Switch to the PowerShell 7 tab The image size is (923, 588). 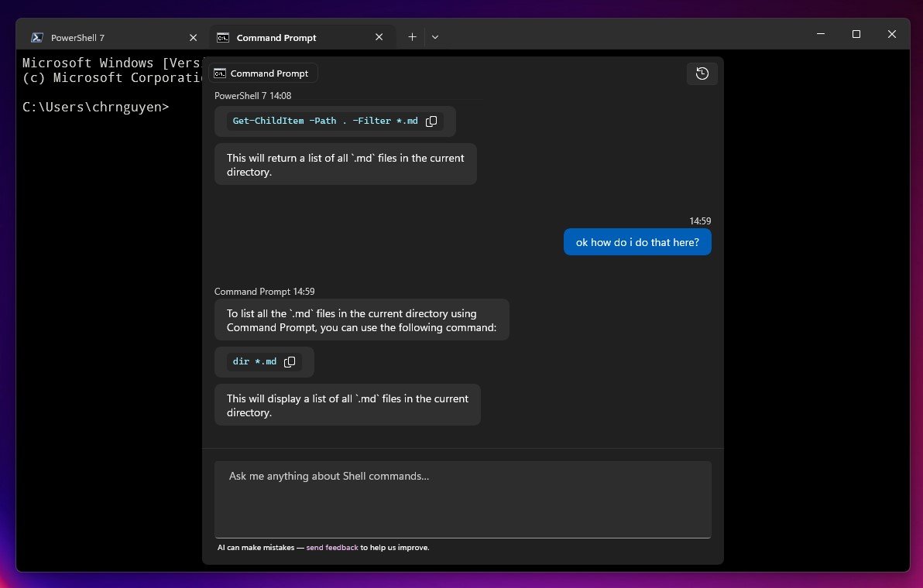(x=77, y=37)
